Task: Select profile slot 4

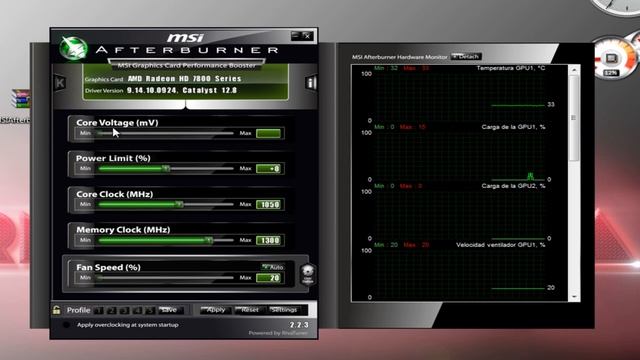Action: pyautogui.click(x=138, y=311)
